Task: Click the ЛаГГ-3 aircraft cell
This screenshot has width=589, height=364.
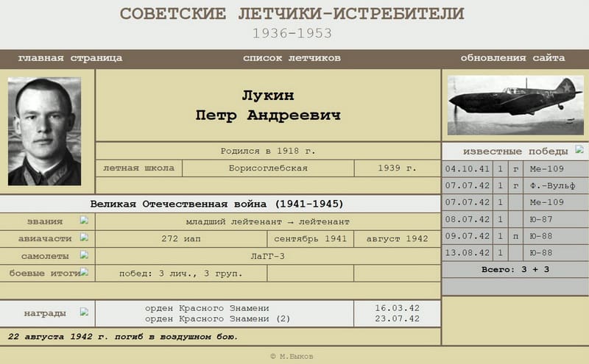Action: tap(268, 256)
